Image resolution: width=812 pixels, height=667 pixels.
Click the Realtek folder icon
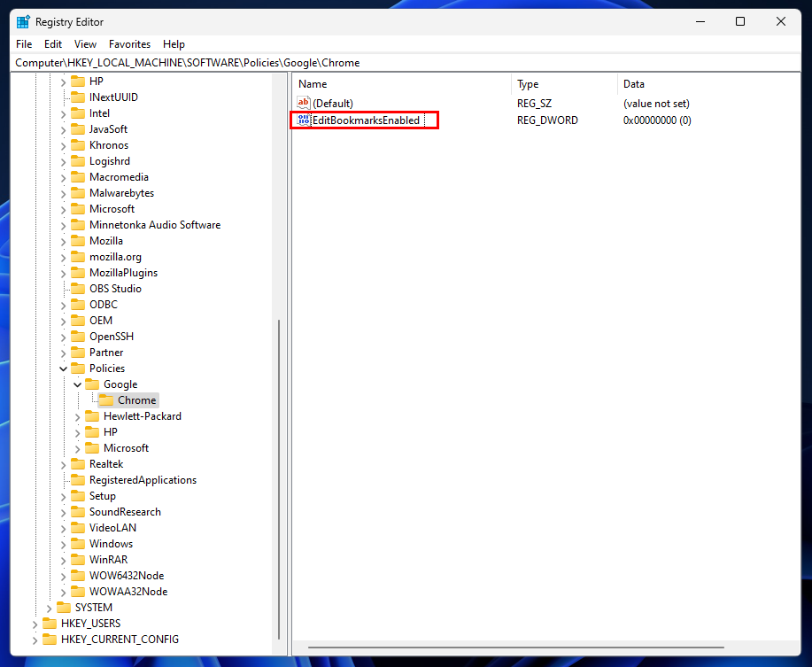pyautogui.click(x=78, y=463)
